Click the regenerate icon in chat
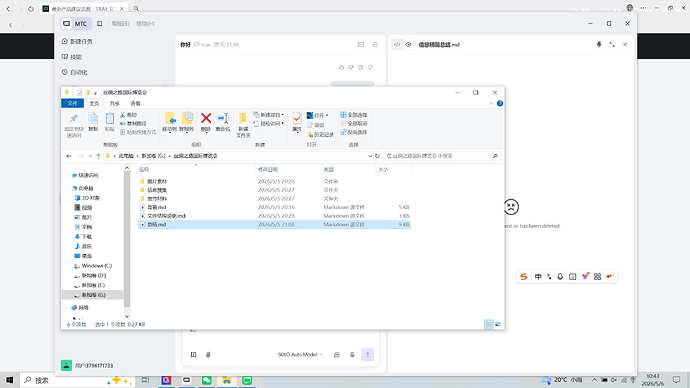Viewport: 690px width, 388px height. pos(371,67)
